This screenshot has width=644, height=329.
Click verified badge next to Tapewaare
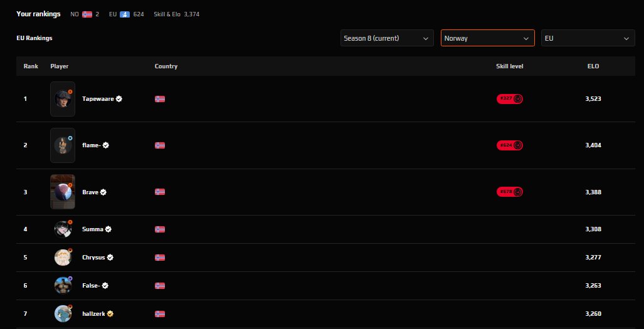click(119, 99)
